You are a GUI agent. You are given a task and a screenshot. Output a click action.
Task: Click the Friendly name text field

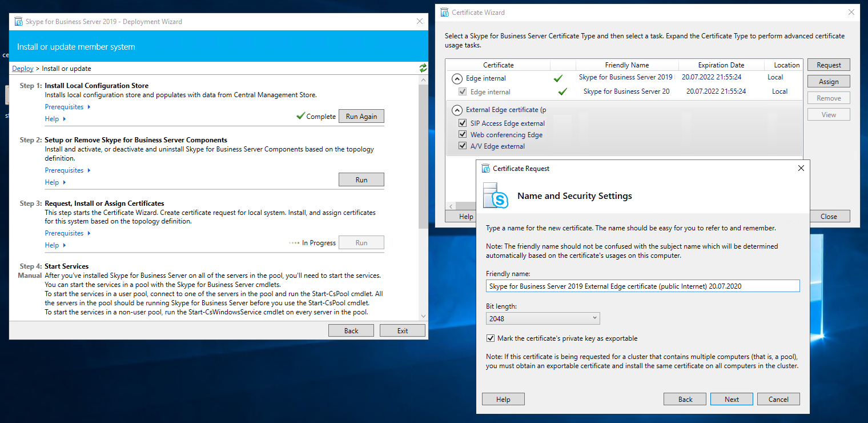click(x=642, y=286)
